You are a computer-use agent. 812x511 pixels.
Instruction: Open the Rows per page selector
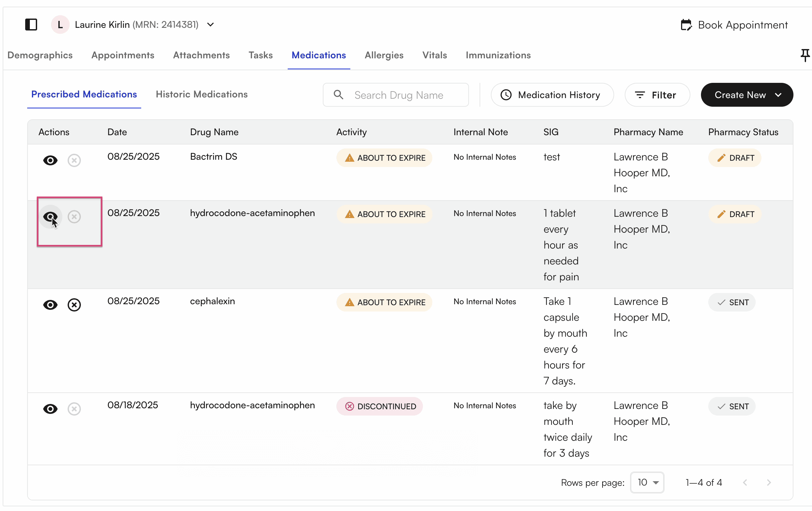647,483
